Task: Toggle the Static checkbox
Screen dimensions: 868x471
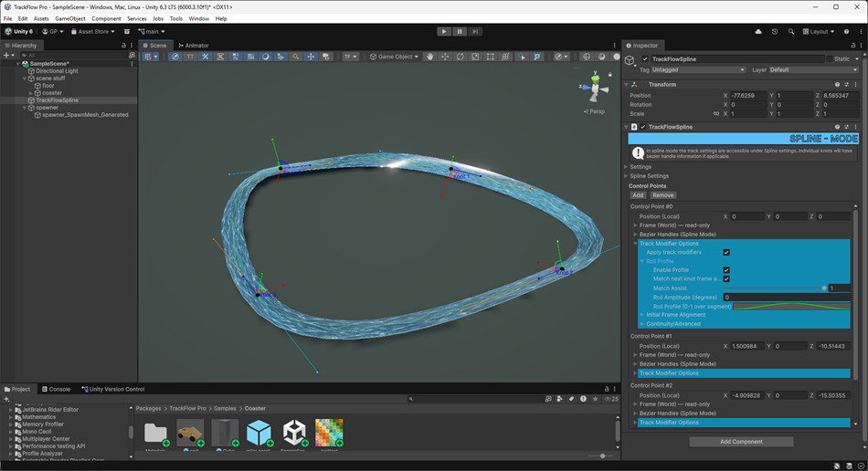Action: [831, 59]
